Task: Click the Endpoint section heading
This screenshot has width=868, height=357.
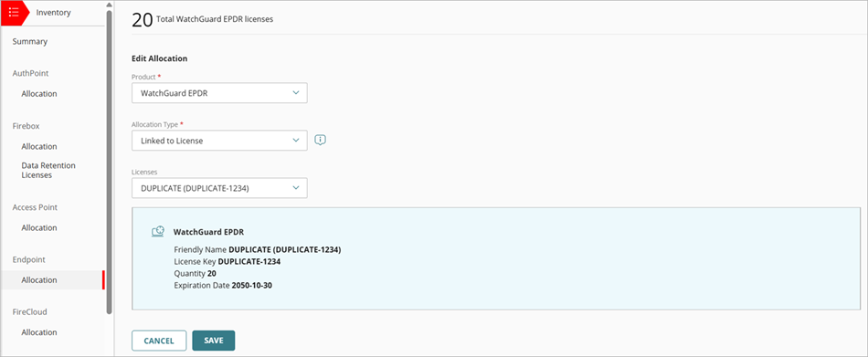Action: tap(29, 259)
